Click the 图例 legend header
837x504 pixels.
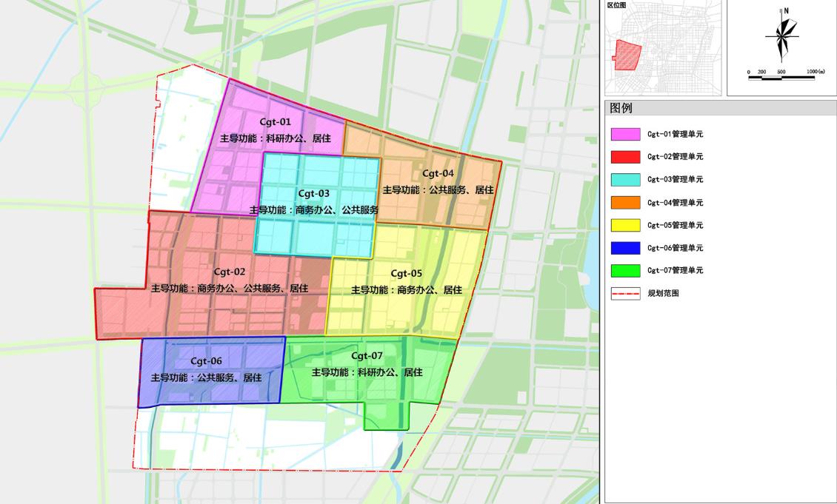tap(621, 108)
